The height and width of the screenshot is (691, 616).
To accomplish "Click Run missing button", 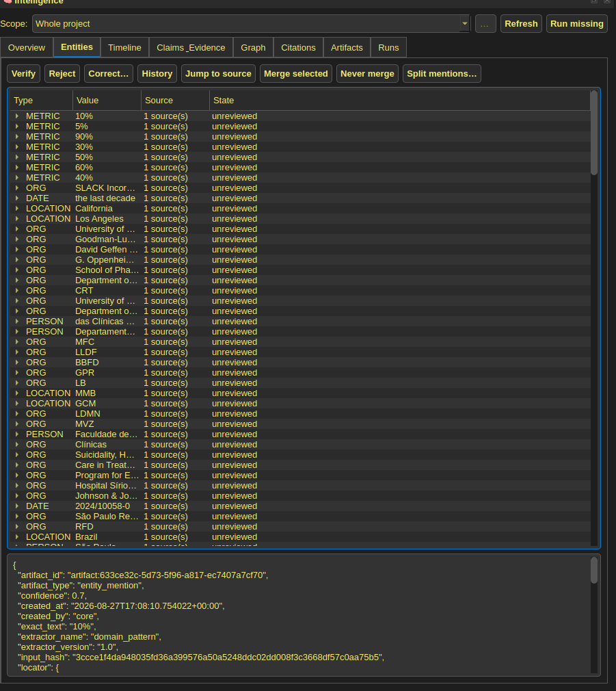I will pos(576,24).
